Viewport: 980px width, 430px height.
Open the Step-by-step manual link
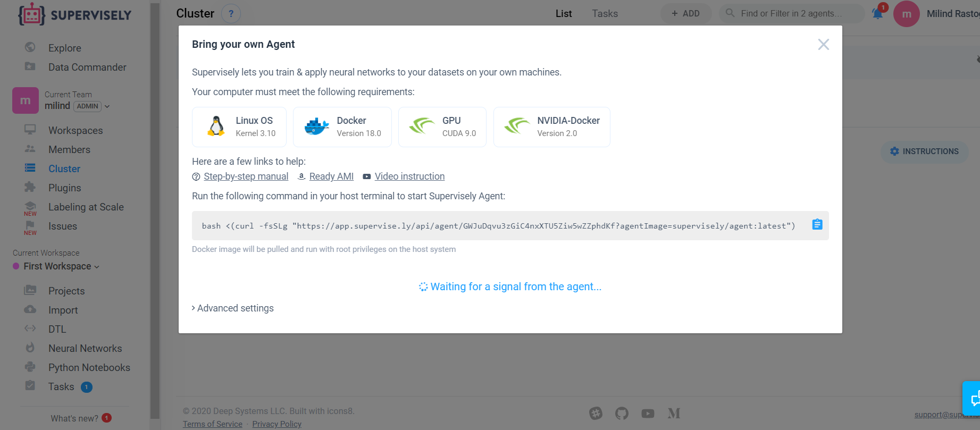click(246, 176)
